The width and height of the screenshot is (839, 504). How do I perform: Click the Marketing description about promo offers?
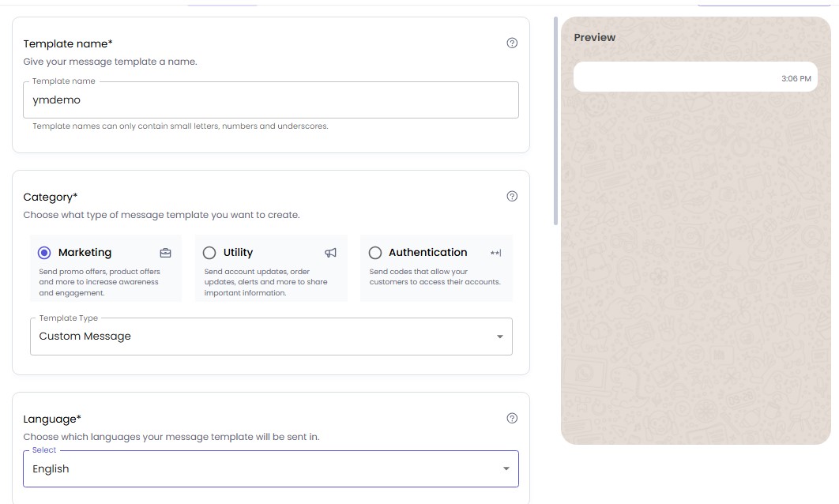coord(100,282)
